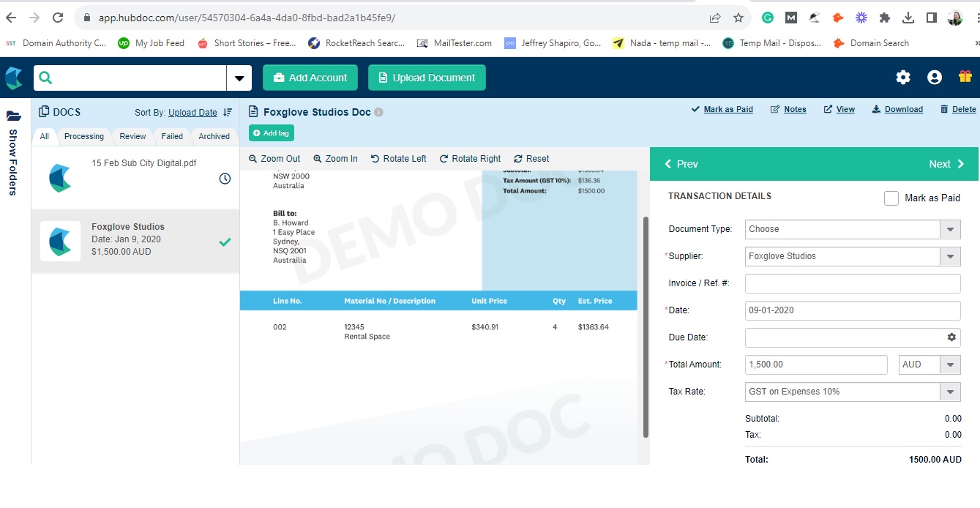Viewport: 980px width, 508px height.
Task: Zoom In the document preview
Action: click(335, 159)
